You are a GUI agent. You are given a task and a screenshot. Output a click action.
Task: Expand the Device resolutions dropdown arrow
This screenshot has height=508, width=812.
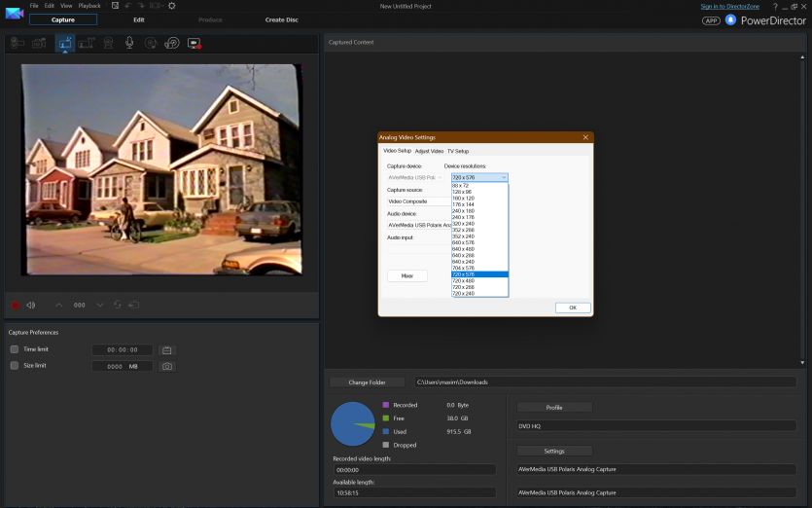(x=504, y=177)
